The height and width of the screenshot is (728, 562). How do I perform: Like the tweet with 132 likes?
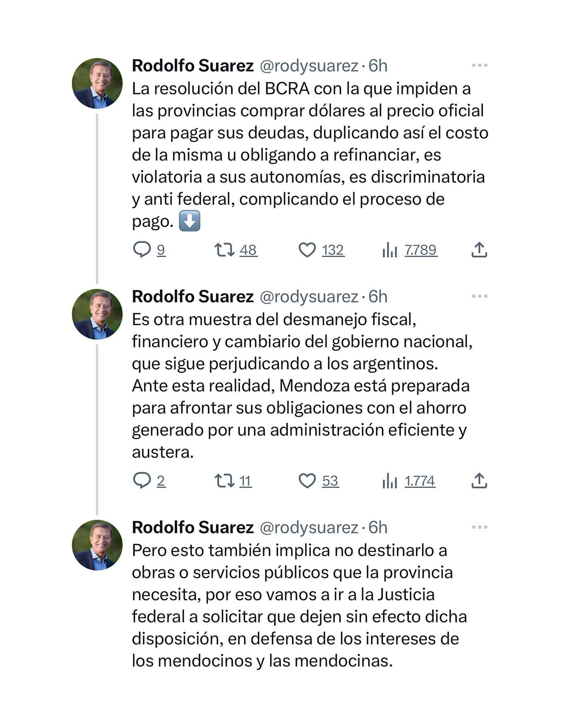pos(307,250)
